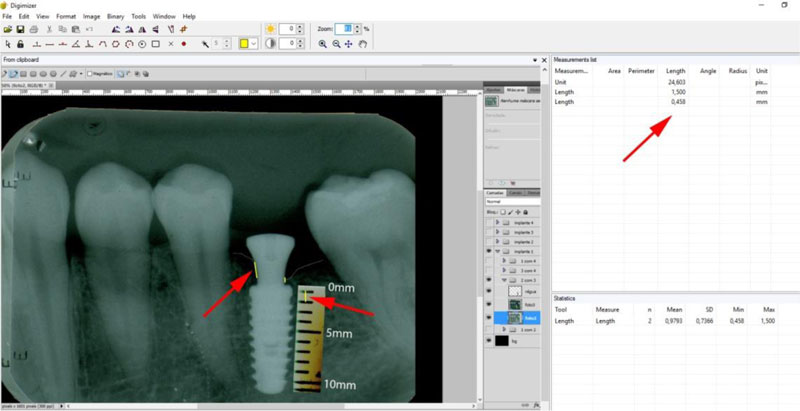800x411 pixels.
Task: Open the View menu
Action: pos(43,16)
